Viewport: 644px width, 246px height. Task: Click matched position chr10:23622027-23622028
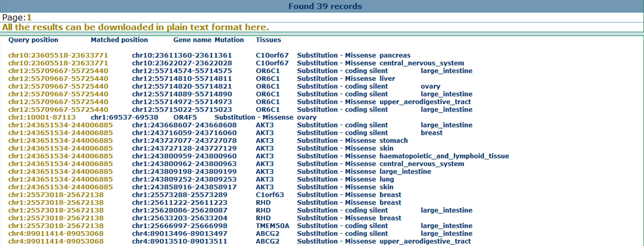182,63
